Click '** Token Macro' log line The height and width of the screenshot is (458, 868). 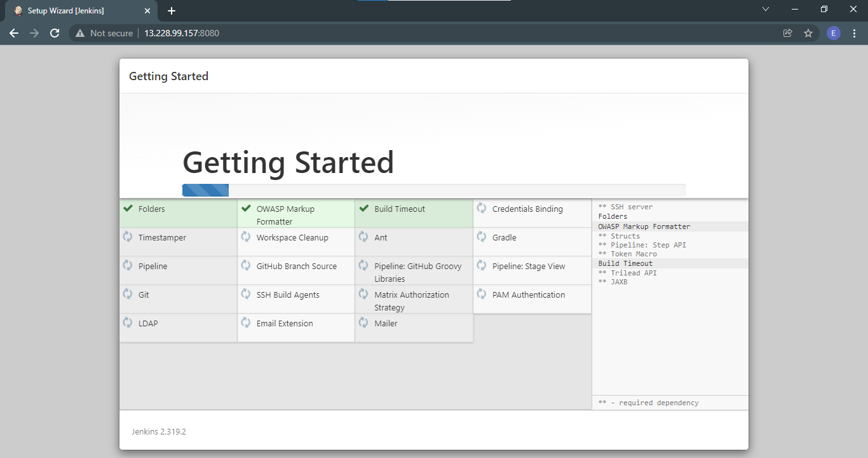click(x=627, y=254)
